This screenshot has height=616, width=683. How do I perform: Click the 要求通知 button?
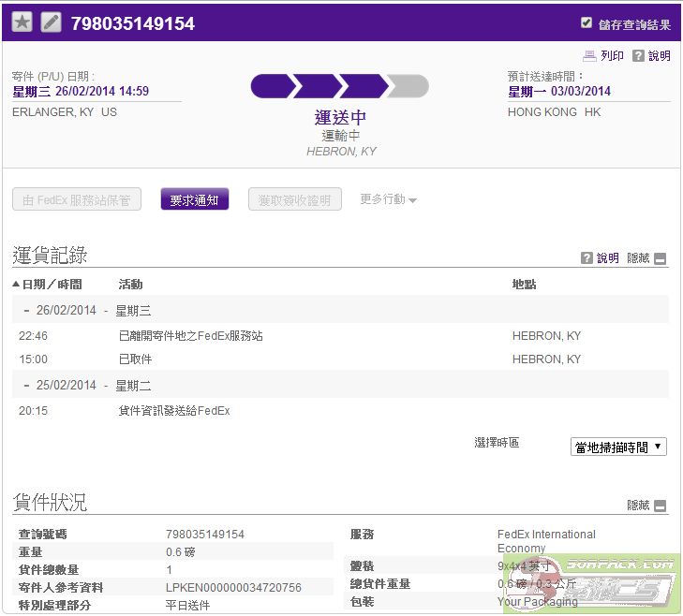[194, 199]
